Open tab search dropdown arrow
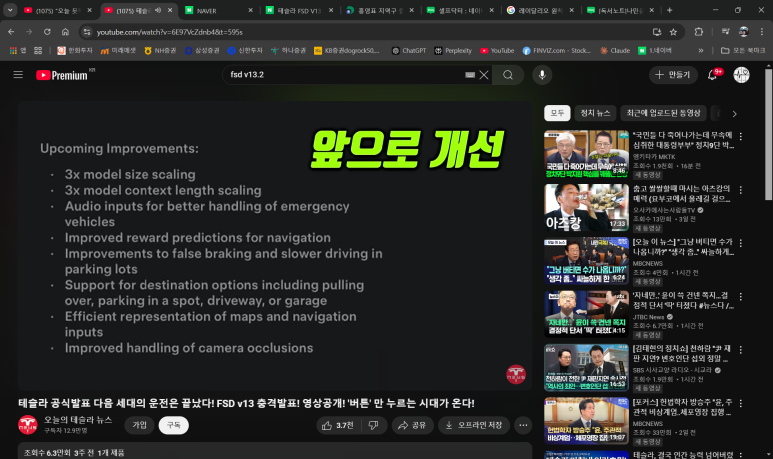This screenshot has width=773, height=459. [10, 10]
